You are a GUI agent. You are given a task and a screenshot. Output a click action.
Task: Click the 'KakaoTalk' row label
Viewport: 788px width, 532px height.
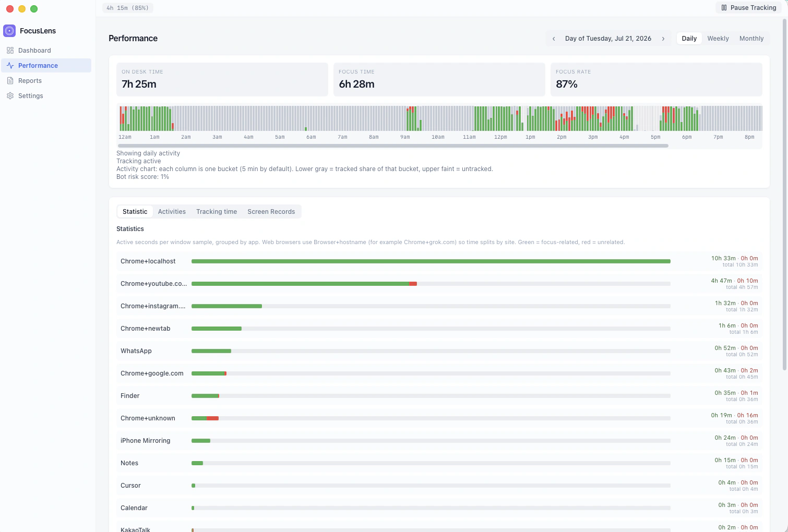point(135,529)
